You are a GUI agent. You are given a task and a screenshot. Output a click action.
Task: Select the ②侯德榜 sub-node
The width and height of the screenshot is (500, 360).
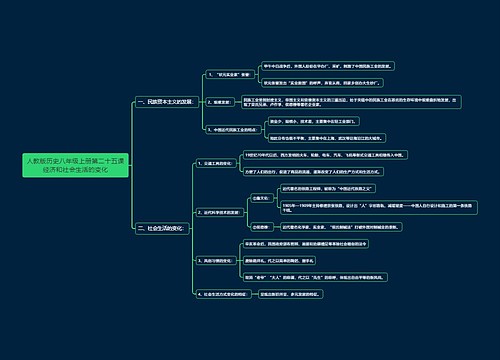(262, 227)
